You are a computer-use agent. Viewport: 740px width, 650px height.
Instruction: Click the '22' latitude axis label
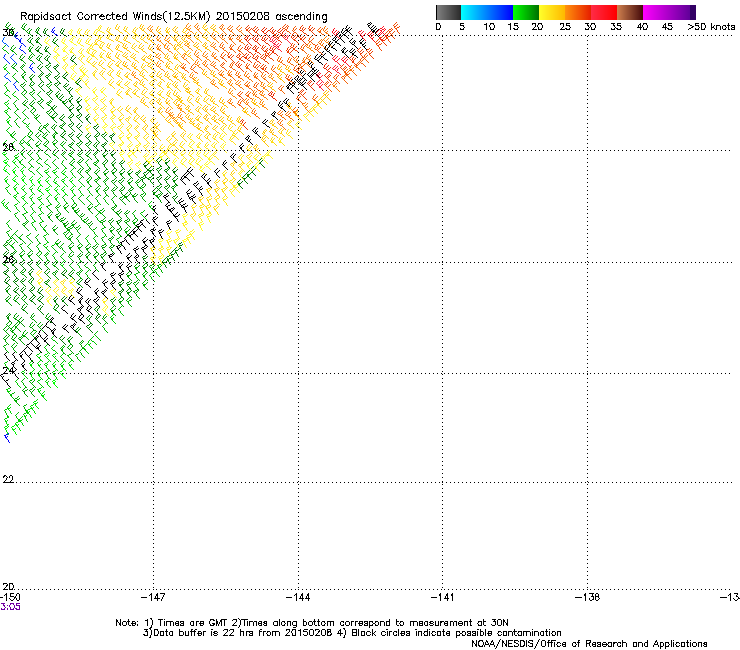[8, 479]
